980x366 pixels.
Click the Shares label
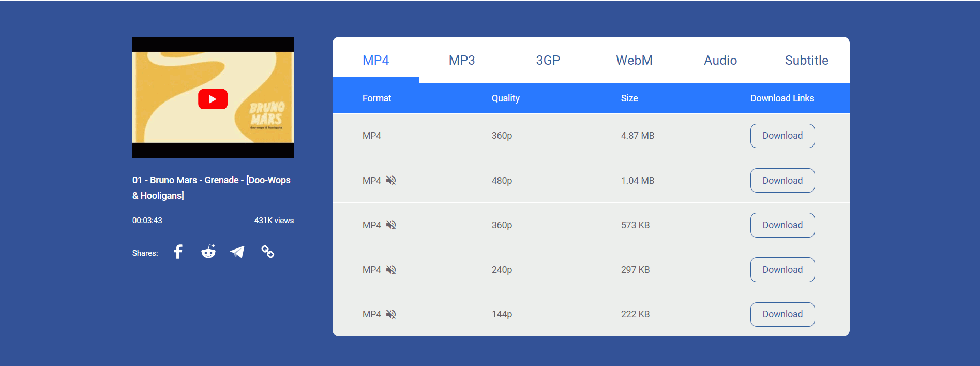tap(145, 253)
